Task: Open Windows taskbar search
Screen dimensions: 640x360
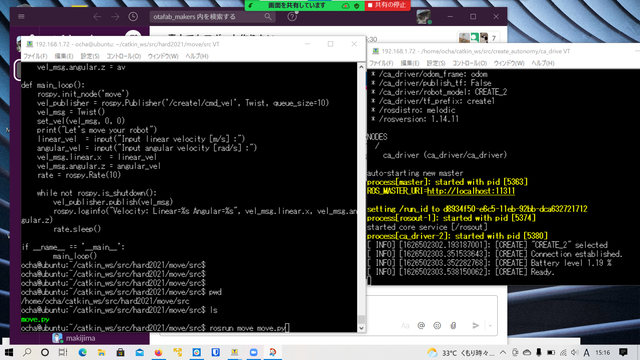Action: click(27, 352)
